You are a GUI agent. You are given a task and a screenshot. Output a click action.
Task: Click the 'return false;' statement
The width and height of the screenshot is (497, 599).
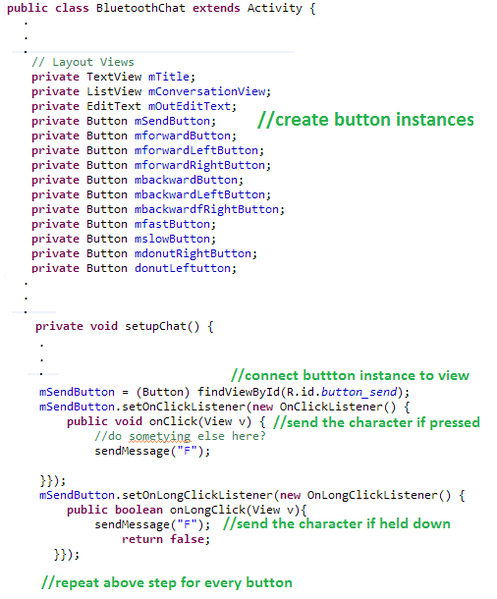[x=166, y=539]
